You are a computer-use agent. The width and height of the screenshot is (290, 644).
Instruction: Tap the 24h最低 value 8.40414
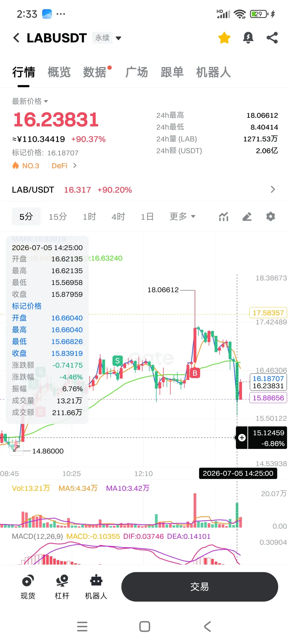click(x=264, y=127)
